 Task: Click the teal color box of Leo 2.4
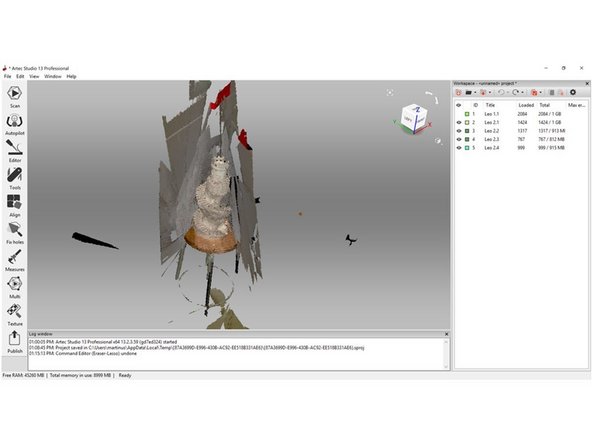467,148
